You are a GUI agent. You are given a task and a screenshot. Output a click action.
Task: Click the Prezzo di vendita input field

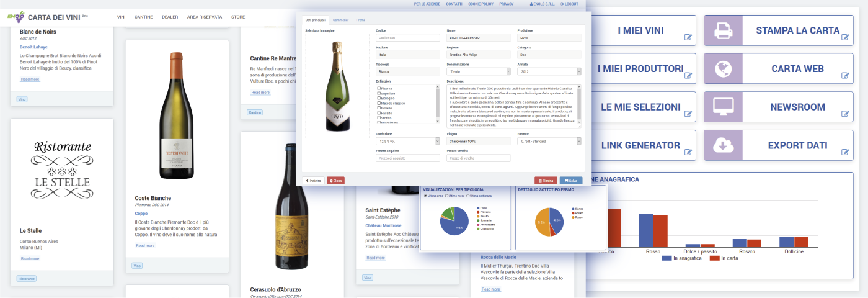479,158
